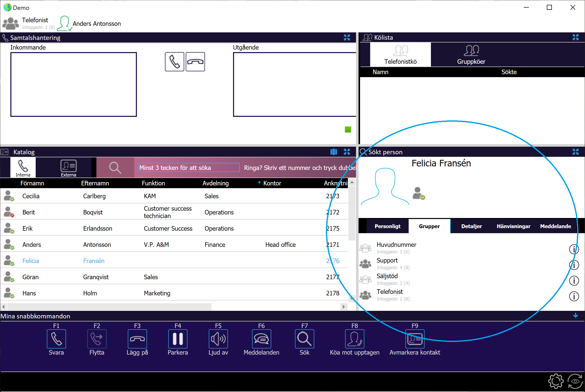Viewport: 585px width, 392px height.
Task: Open settings gear icon at bottom right
Action: (x=556, y=381)
